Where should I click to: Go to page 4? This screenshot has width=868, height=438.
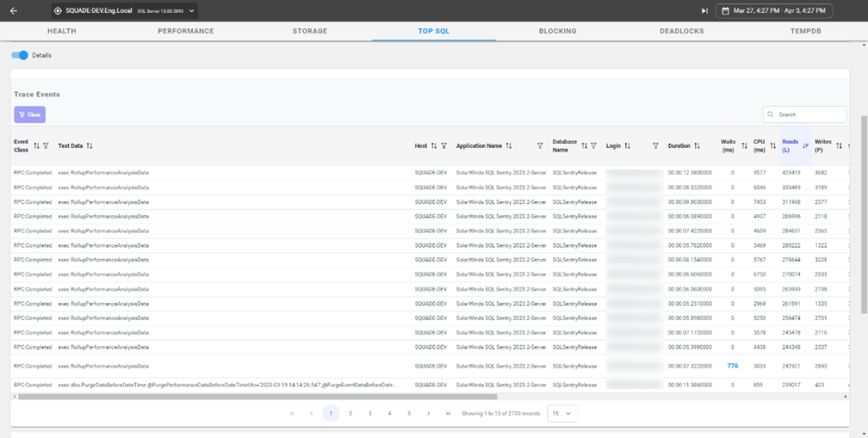(390, 413)
